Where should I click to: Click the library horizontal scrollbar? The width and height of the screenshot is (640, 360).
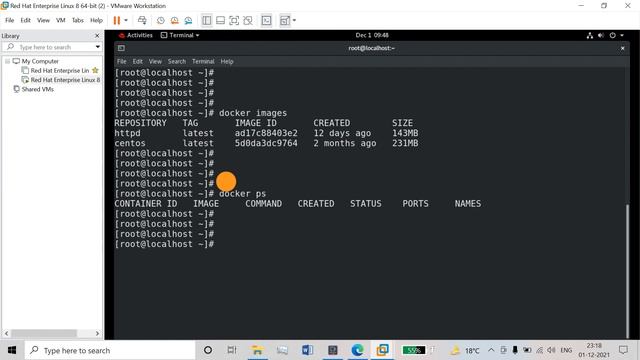44,333
